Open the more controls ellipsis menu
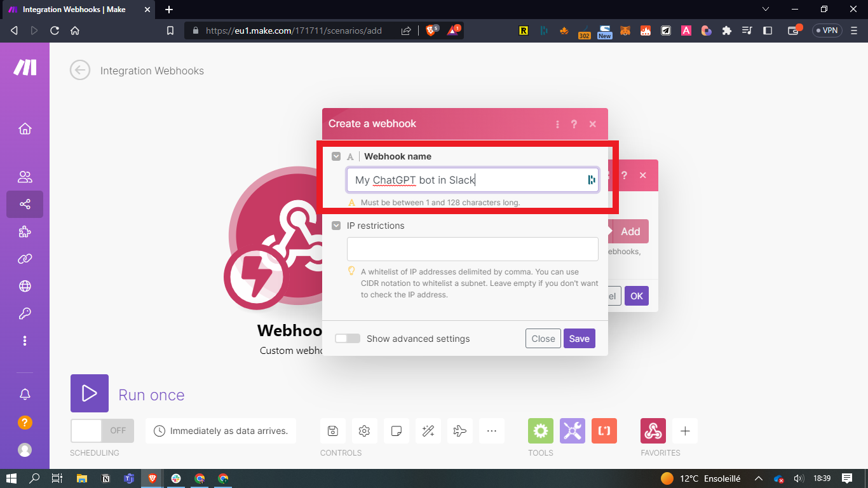 point(491,431)
